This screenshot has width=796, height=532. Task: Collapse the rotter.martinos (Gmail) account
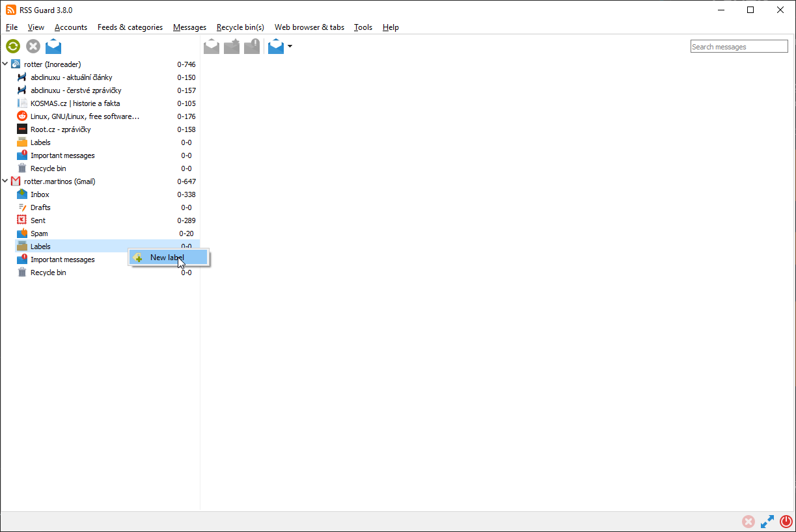(x=5, y=181)
